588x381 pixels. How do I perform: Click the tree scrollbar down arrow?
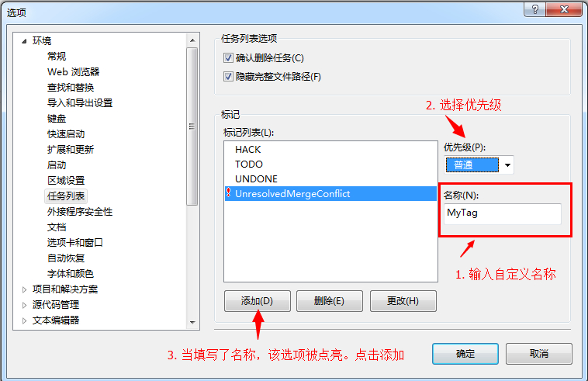pos(192,322)
